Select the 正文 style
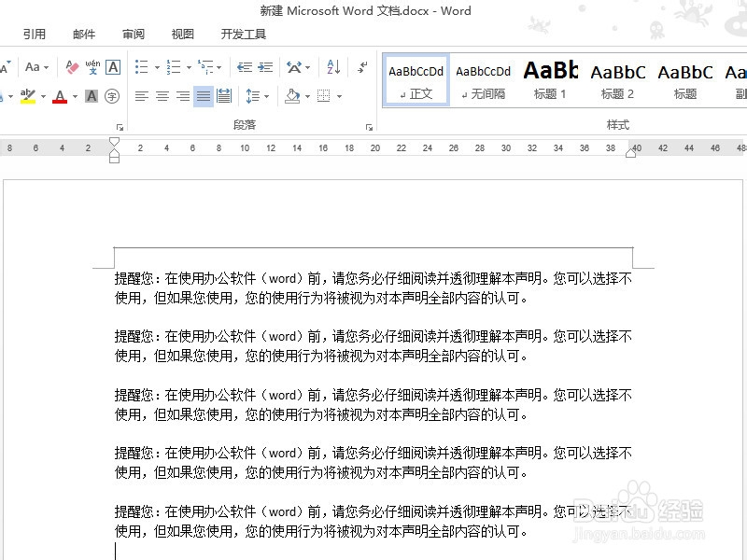The height and width of the screenshot is (560, 747). 416,80
